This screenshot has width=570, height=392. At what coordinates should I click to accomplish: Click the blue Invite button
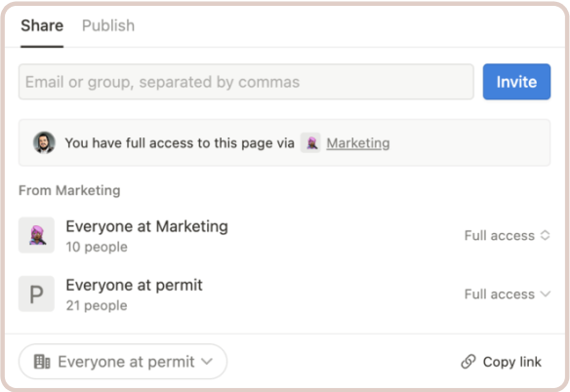[x=516, y=82]
